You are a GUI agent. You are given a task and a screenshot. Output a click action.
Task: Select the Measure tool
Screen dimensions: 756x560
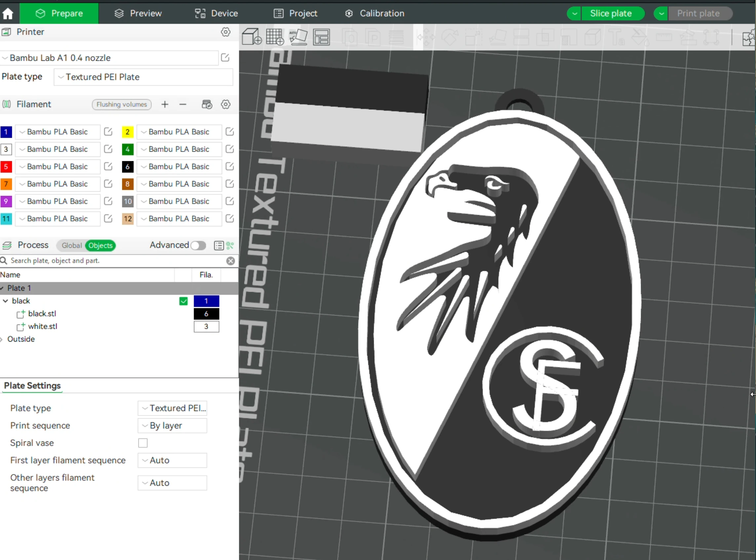[664, 37]
